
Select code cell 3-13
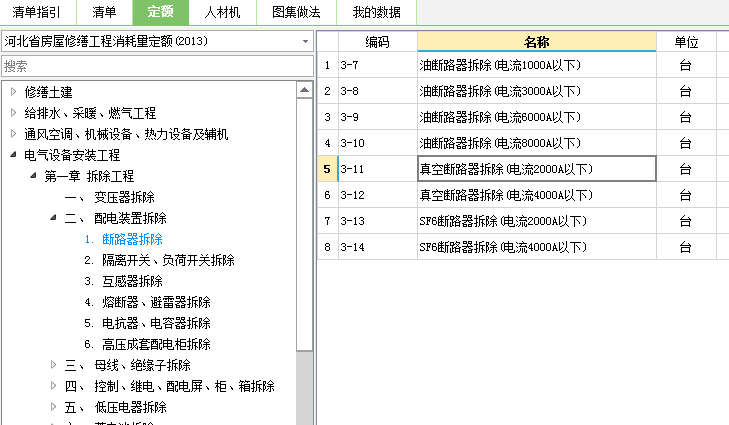[378, 221]
